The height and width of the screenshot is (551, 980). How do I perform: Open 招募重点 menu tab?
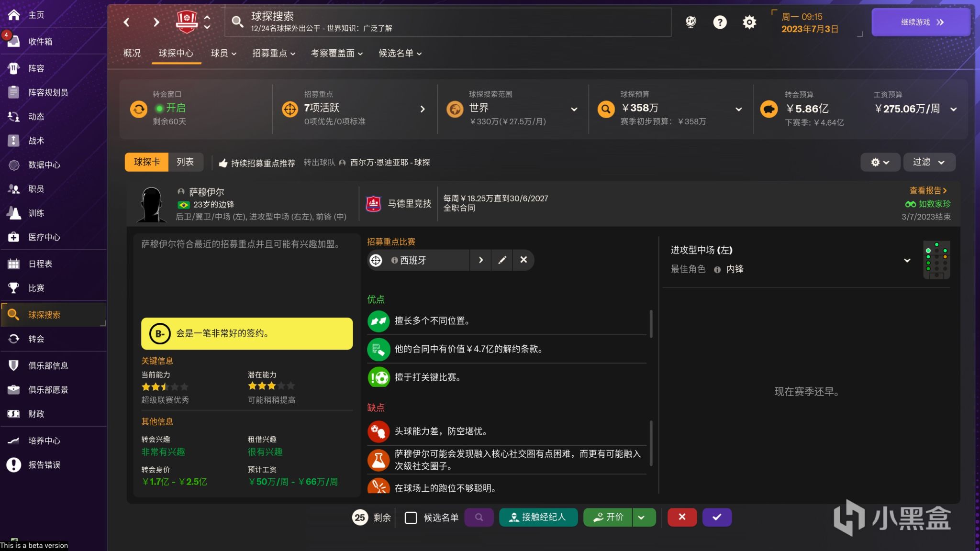click(x=274, y=53)
